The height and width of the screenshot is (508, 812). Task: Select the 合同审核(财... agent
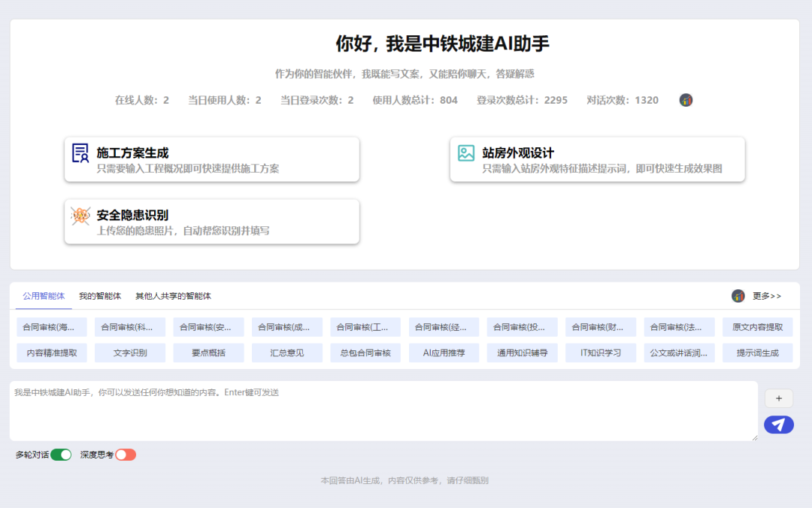pyautogui.click(x=601, y=328)
